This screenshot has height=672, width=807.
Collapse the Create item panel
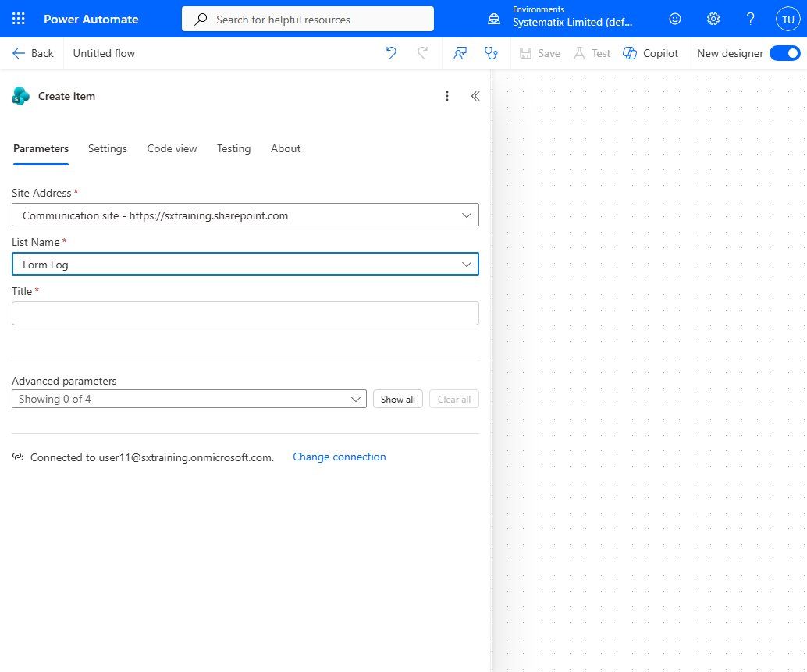[475, 96]
